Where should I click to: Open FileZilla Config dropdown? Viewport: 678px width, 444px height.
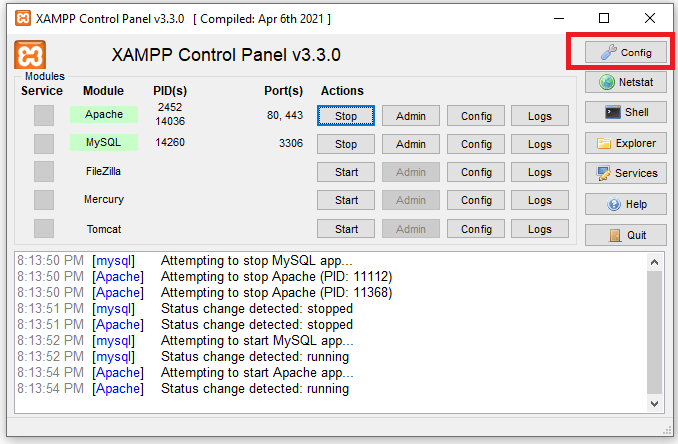point(476,172)
